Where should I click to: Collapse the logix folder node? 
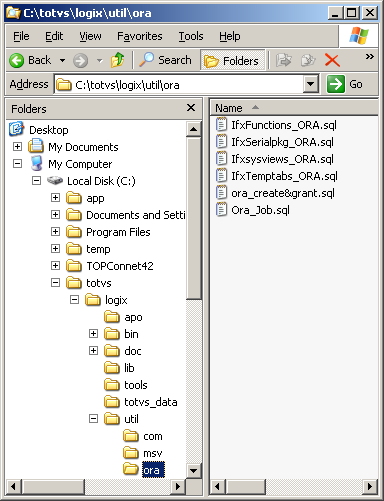(x=74, y=300)
